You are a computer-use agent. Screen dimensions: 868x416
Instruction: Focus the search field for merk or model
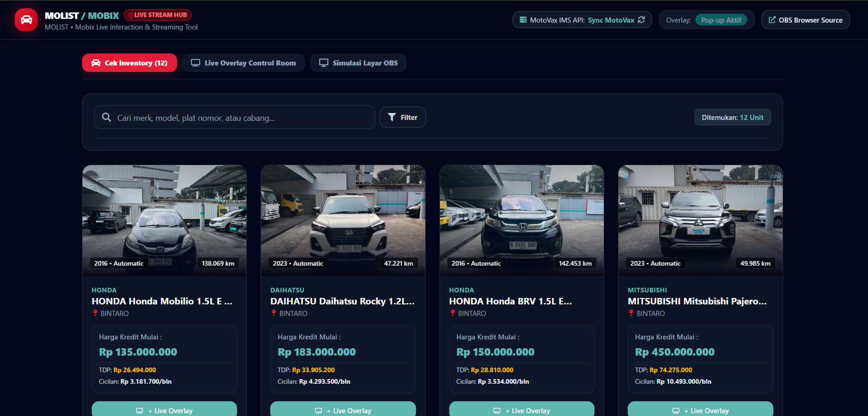coord(234,117)
